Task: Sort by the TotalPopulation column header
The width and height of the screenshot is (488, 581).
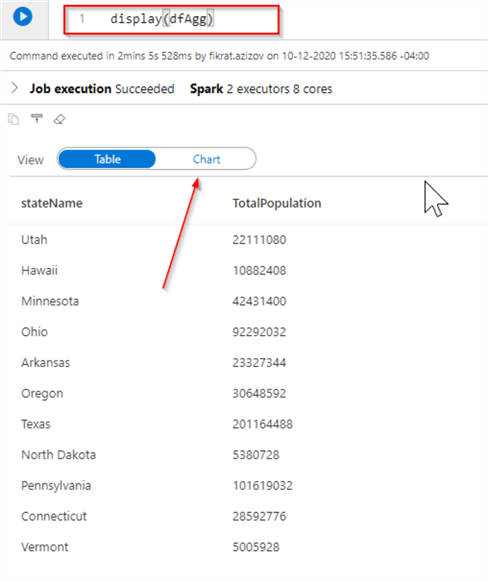Action: 277,203
